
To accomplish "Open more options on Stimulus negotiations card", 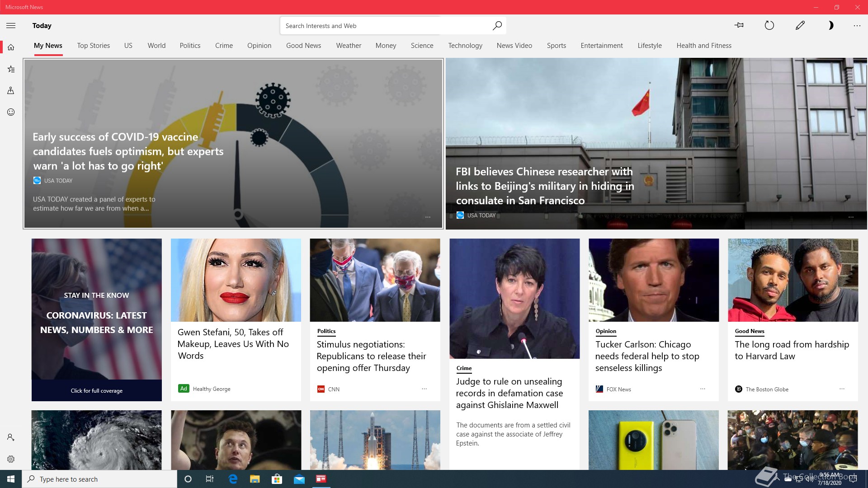I will tap(424, 389).
